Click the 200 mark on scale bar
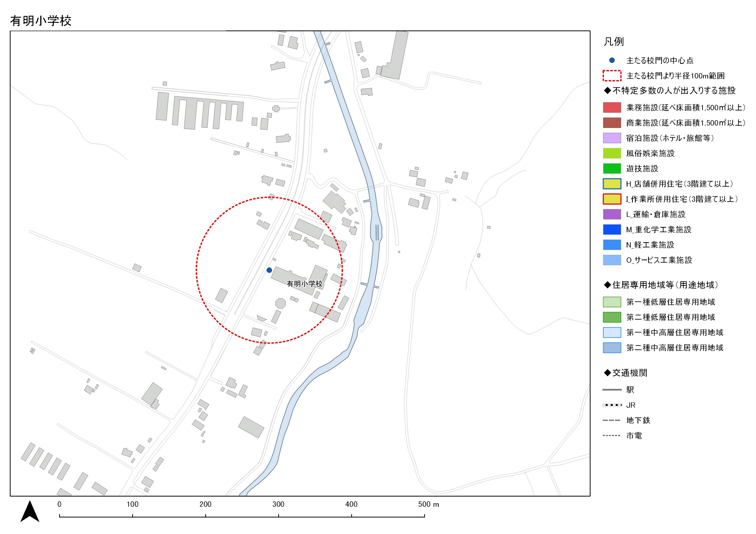Viewport: 756px width, 534px height. (x=205, y=504)
